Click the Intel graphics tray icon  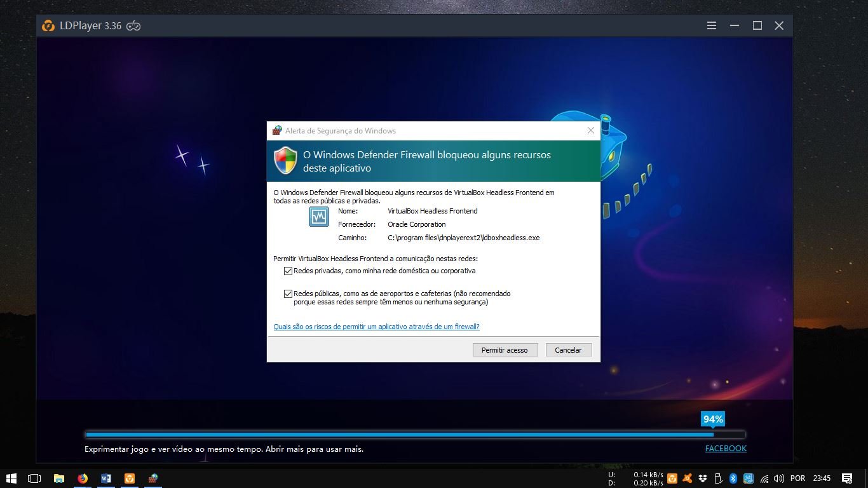point(749,478)
